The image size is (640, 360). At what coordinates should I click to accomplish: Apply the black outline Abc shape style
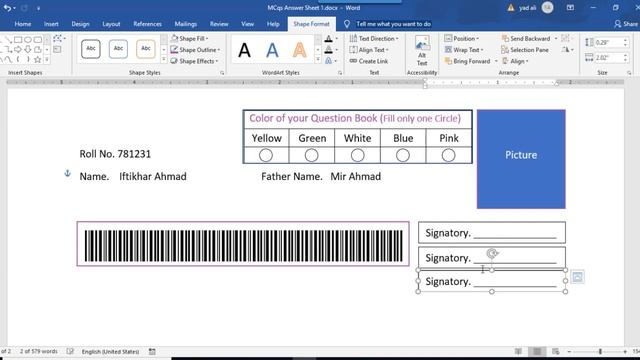point(91,49)
